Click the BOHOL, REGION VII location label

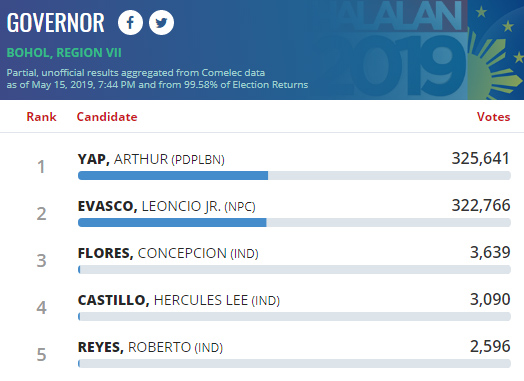pos(64,53)
